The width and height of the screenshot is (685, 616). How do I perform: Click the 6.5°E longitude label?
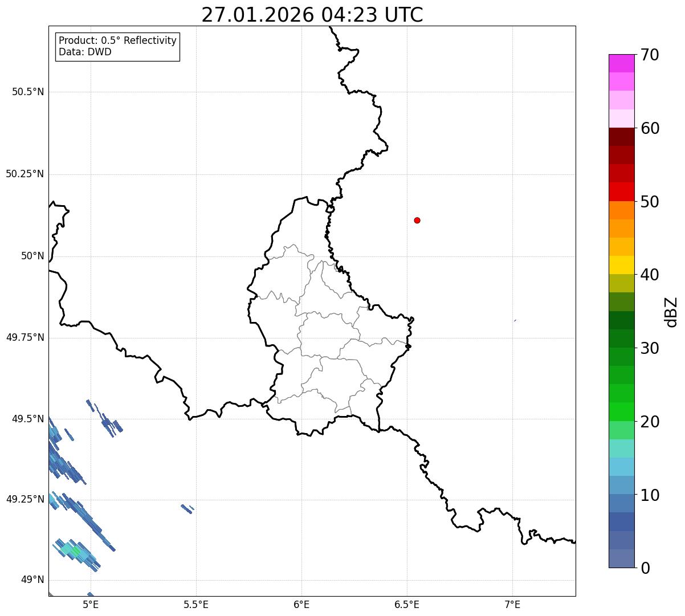pos(407,604)
